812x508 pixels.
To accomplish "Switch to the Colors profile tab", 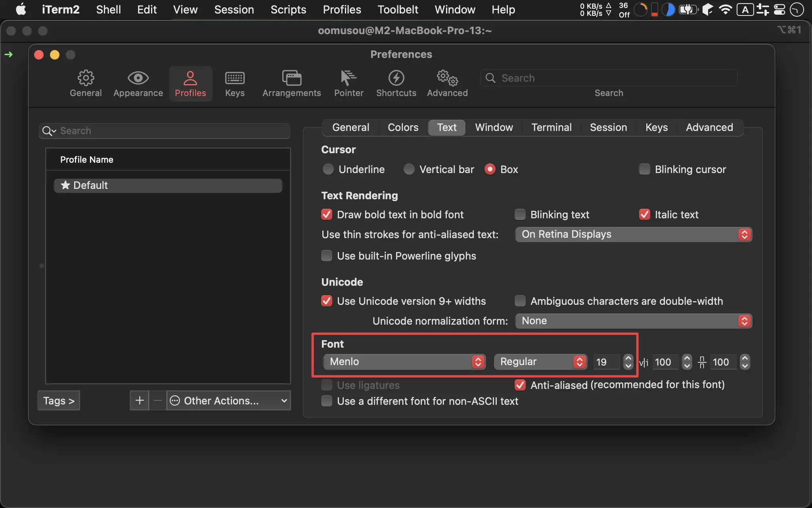I will 403,127.
